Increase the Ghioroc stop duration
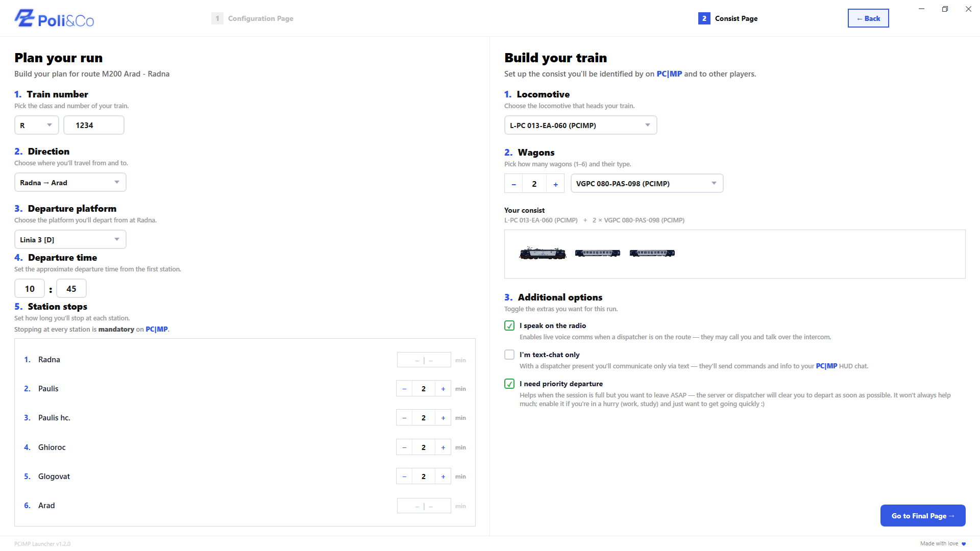This screenshot has width=980, height=551. point(443,447)
